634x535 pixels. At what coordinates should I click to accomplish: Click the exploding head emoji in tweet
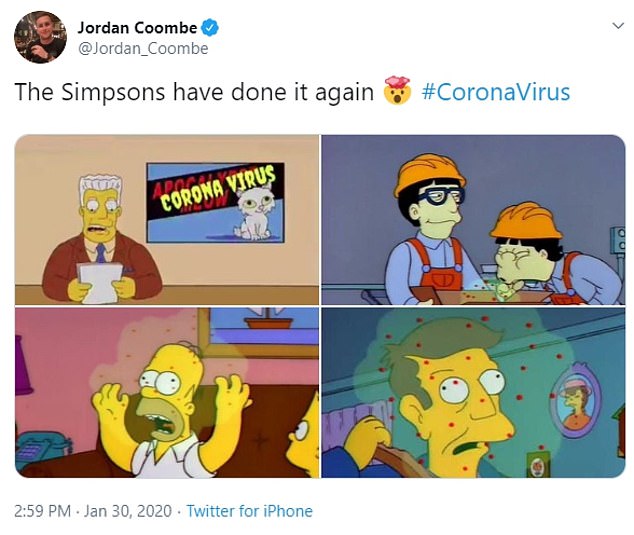397,90
